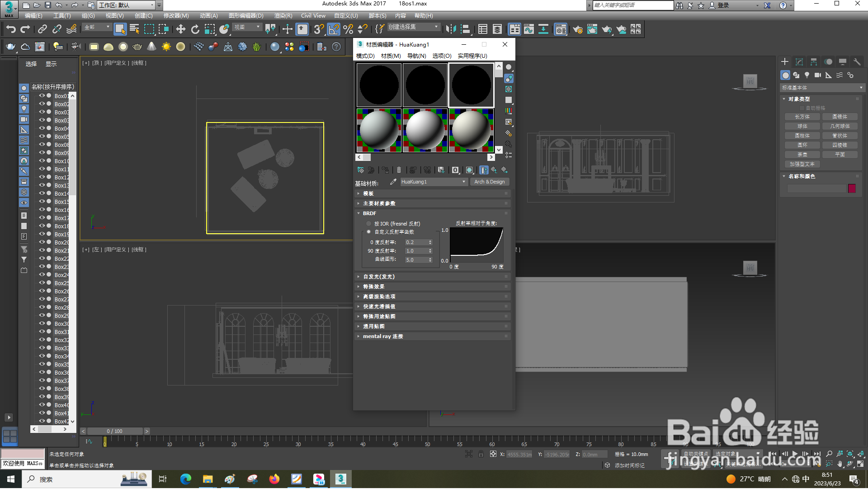Click the 长方体 box primitive button
868x489 pixels.
802,117
